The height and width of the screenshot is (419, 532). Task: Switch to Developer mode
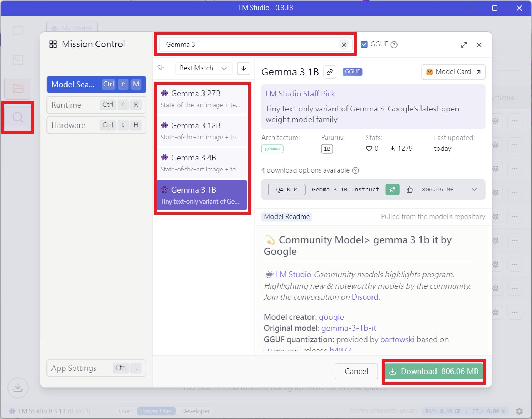196,411
